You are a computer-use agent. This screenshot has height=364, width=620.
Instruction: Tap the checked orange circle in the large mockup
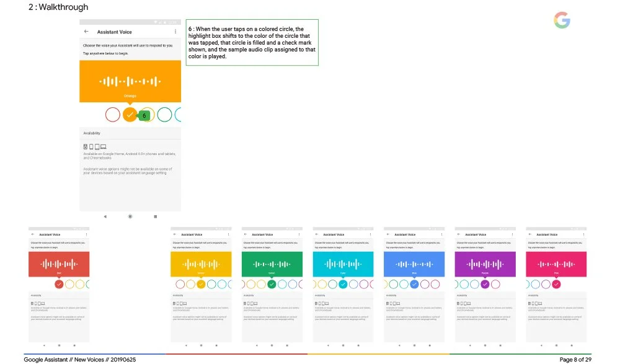tap(130, 115)
